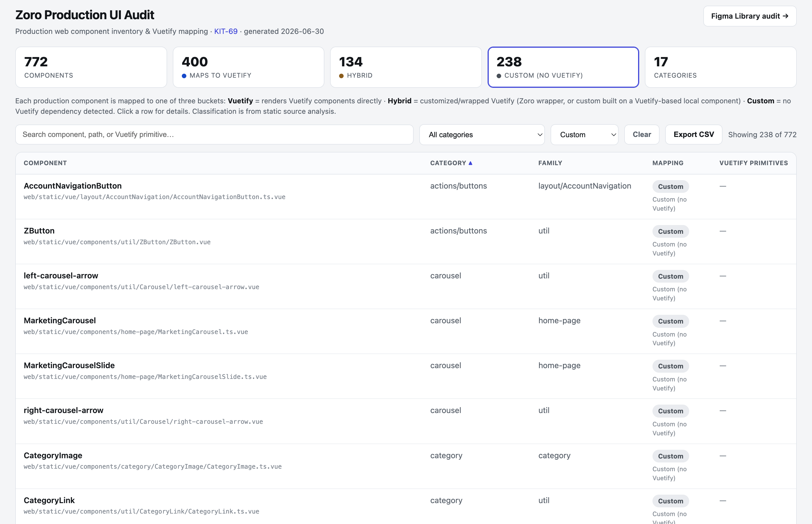Click the MarketingCarouselSlide.ts.vue file path
The image size is (812, 524).
pos(145,377)
